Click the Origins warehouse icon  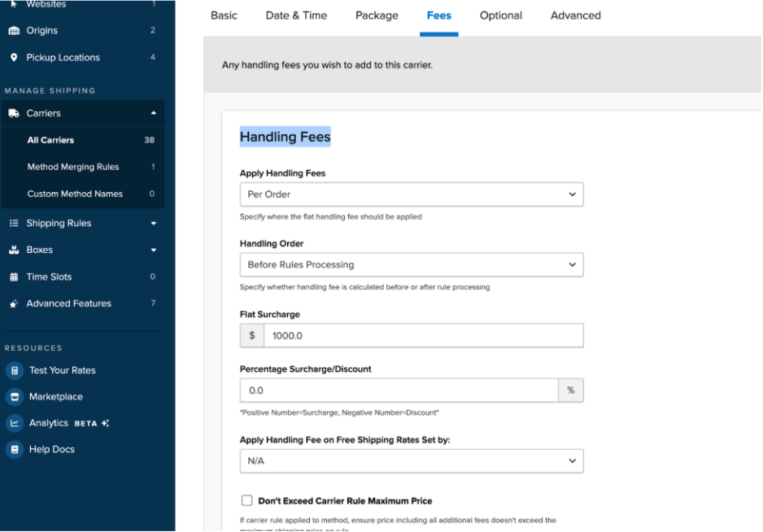click(14, 31)
